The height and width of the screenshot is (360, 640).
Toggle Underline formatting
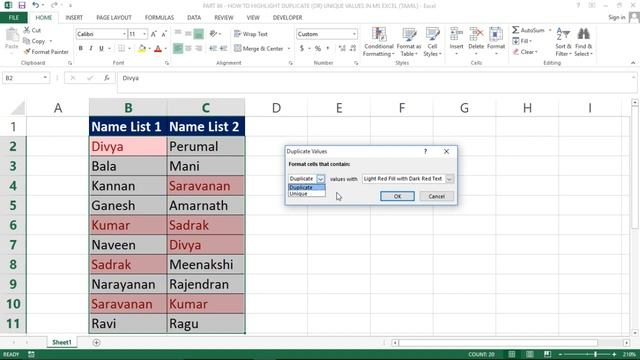(101, 48)
